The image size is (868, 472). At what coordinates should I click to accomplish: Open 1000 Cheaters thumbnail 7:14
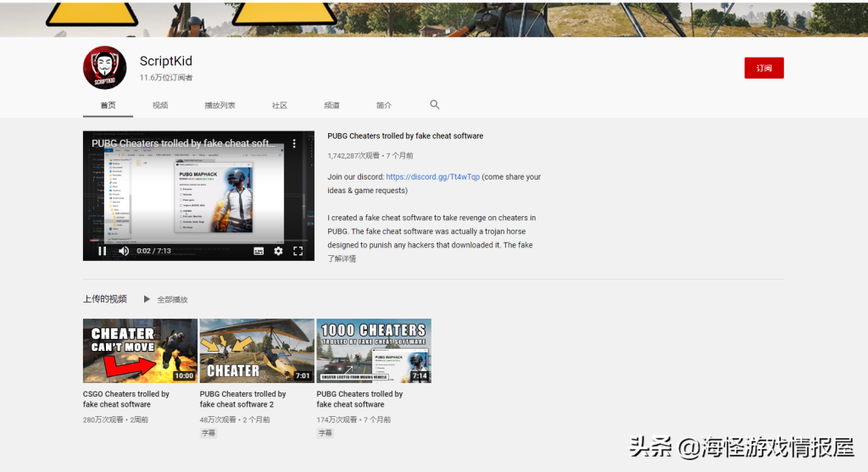click(374, 351)
